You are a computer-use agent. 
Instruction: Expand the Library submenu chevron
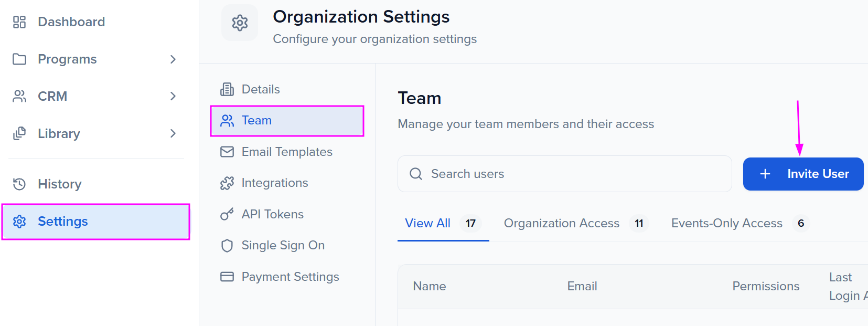pyautogui.click(x=173, y=133)
